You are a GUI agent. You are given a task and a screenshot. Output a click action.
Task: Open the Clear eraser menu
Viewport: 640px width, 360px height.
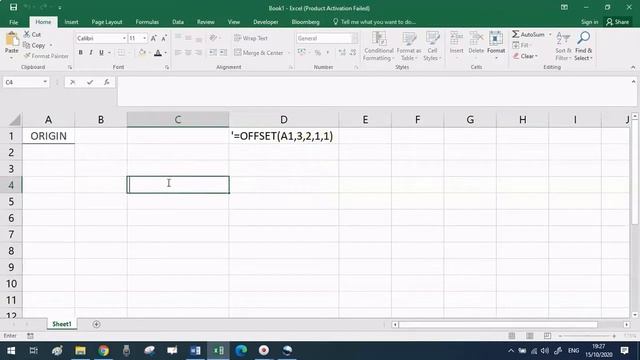[525, 56]
